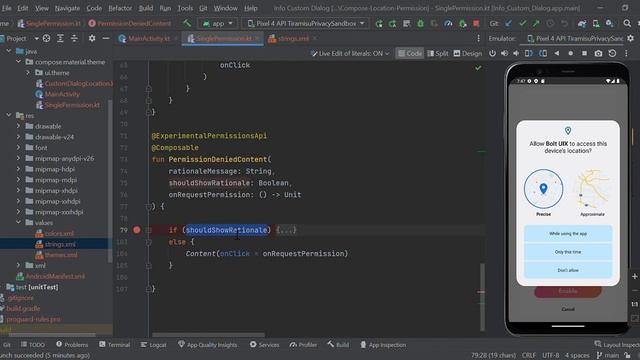Screen dimensions: 640x360
Task: Click the Git Push arrow icon
Action: tap(536, 24)
